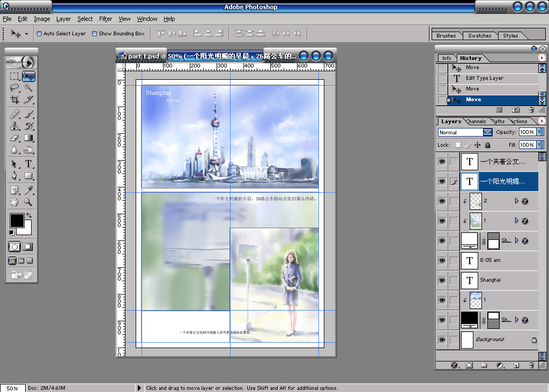Image resolution: width=549 pixels, height=392 pixels.
Task: Open the Swatches tab
Action: pyautogui.click(x=479, y=36)
